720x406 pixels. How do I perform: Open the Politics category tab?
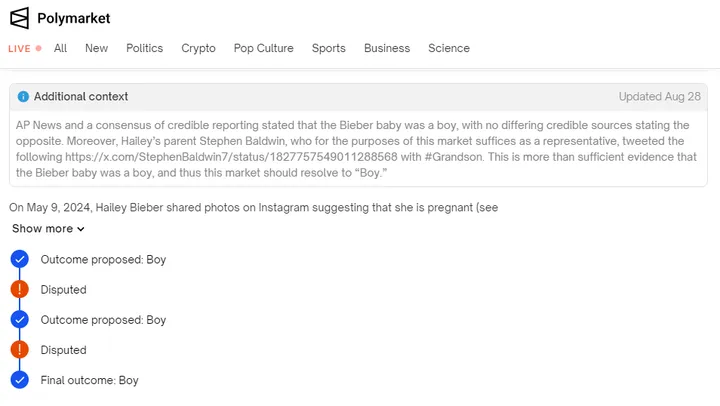point(144,48)
